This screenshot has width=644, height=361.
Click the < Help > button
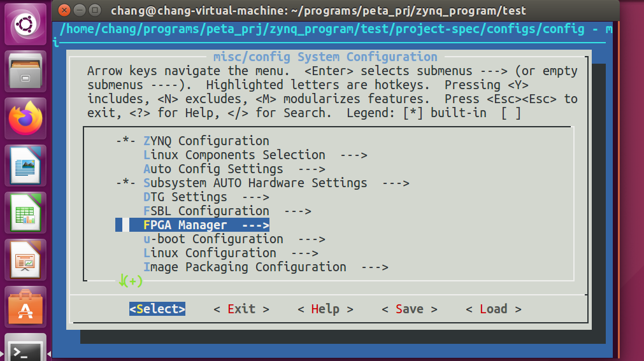[326, 309]
